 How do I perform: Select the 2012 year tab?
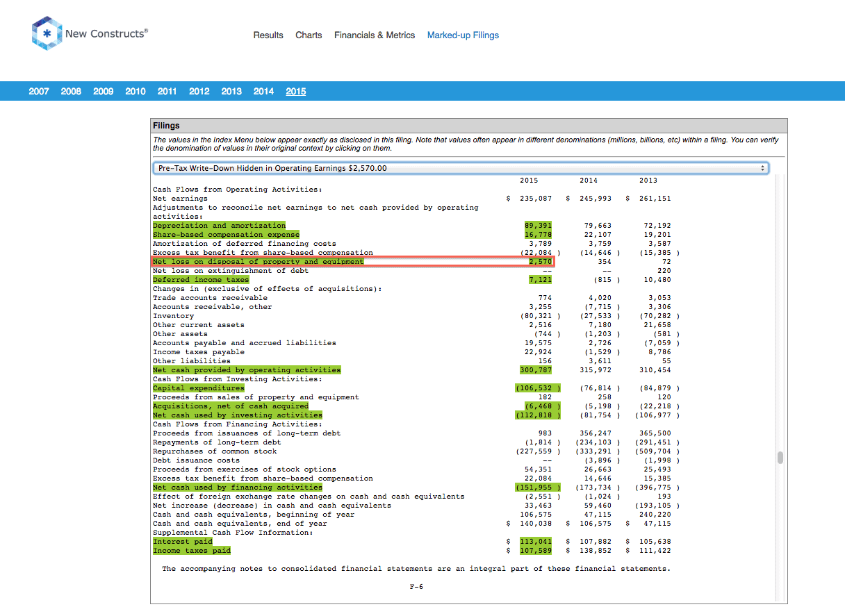point(199,92)
